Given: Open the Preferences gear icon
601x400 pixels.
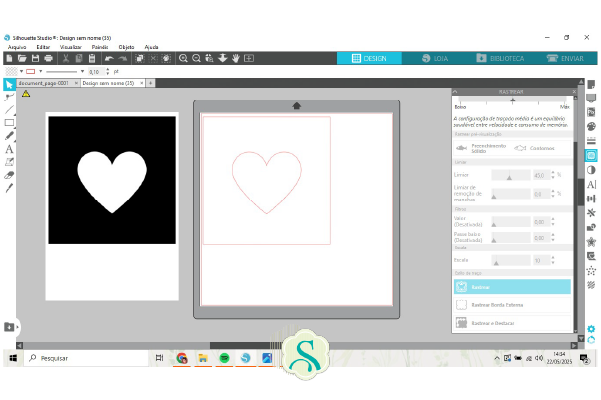Looking at the screenshot, I should pos(591,329).
